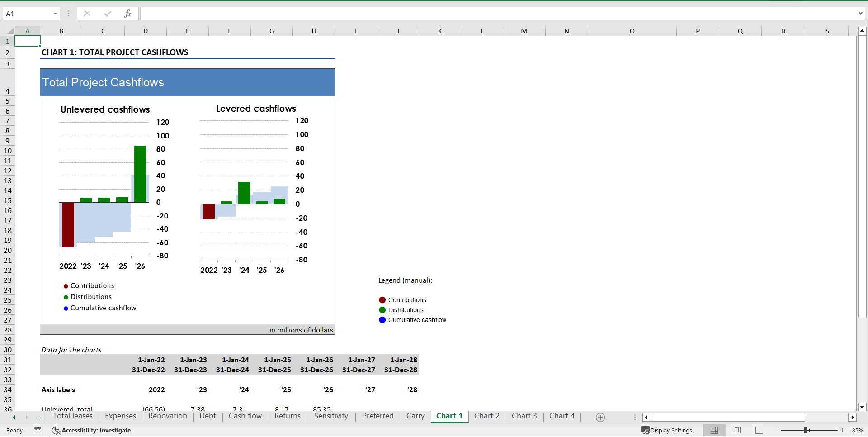
Task: Open the Insert Function fx dialog
Action: (127, 14)
